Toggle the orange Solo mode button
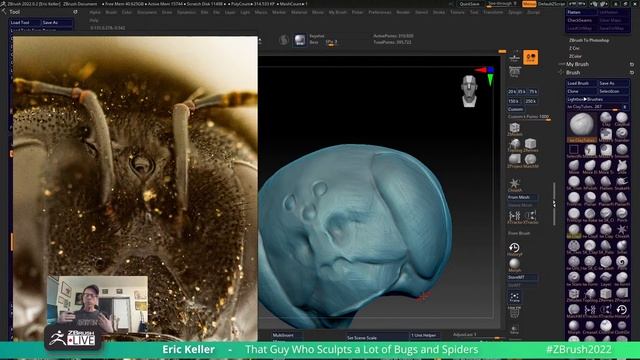 point(531,58)
